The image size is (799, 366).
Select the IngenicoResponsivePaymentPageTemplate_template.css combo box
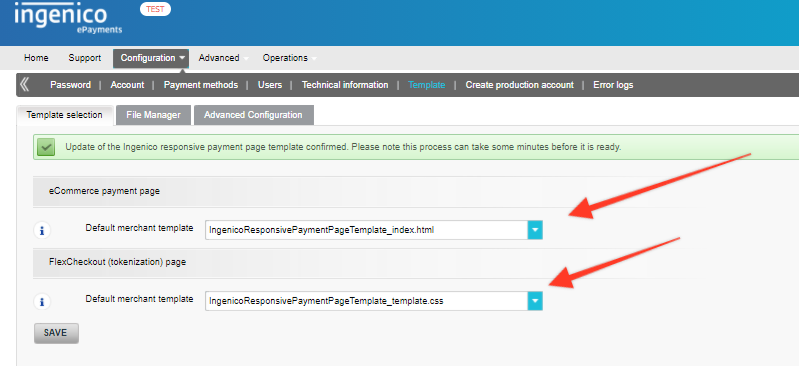point(374,301)
